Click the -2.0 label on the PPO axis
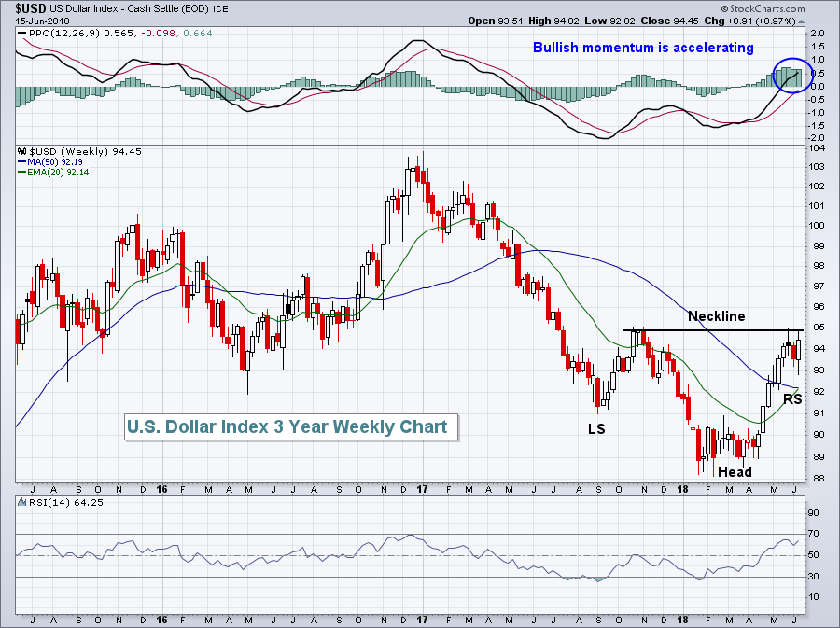 click(816, 138)
